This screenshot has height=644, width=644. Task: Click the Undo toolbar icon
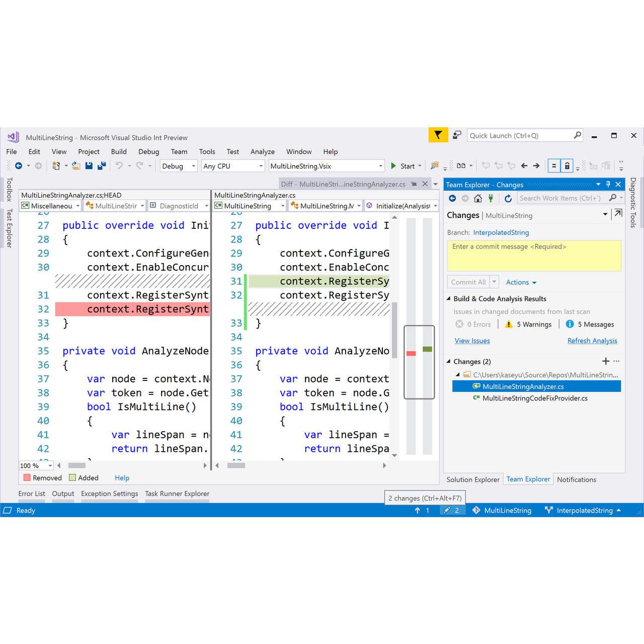click(x=119, y=166)
